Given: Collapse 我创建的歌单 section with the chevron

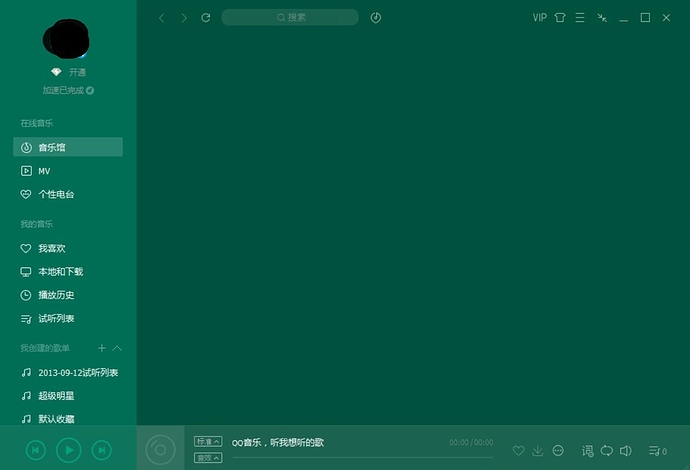Looking at the screenshot, I should click(117, 348).
